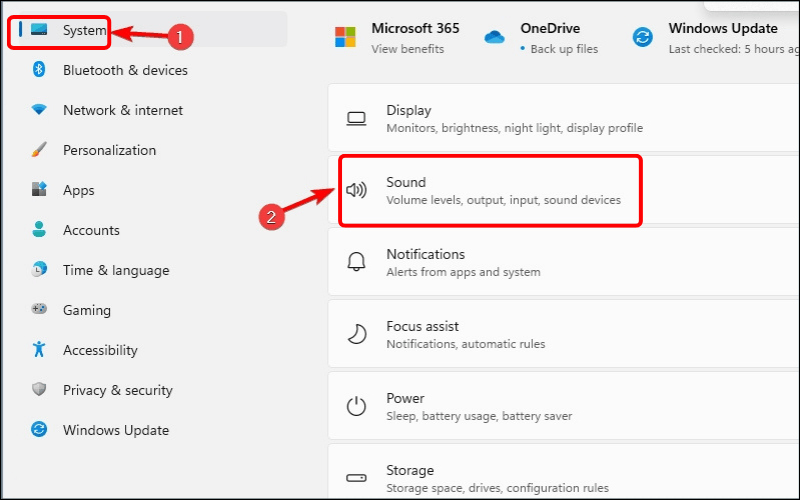Open Time & language settings
800x500 pixels.
click(115, 270)
